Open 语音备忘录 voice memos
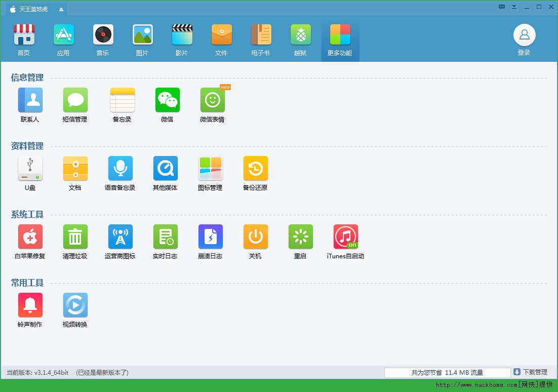The height and width of the screenshot is (392, 558). point(120,169)
